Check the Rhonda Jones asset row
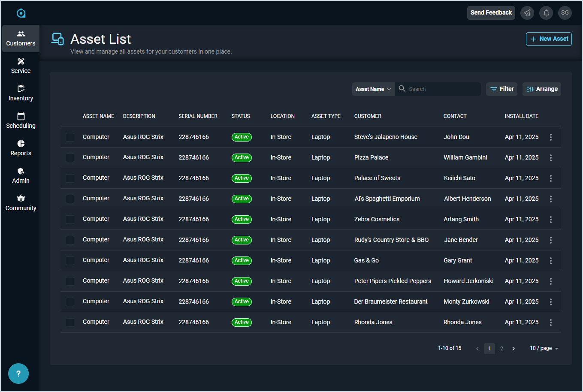Screen dimensions: 583x392 [70, 323]
